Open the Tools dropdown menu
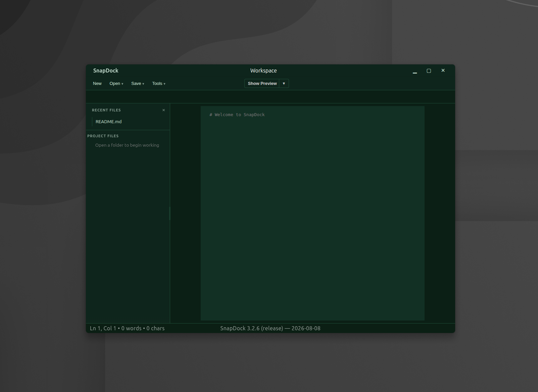The height and width of the screenshot is (392, 538). coord(158,84)
